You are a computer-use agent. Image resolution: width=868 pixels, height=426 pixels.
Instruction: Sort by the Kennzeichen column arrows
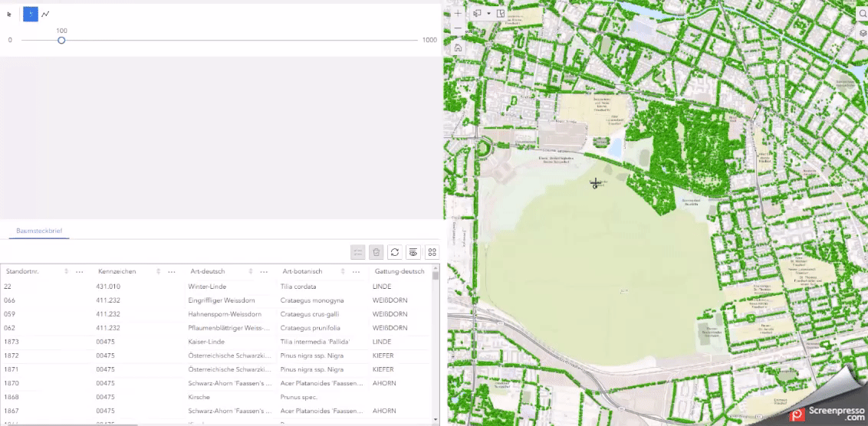coord(158,272)
